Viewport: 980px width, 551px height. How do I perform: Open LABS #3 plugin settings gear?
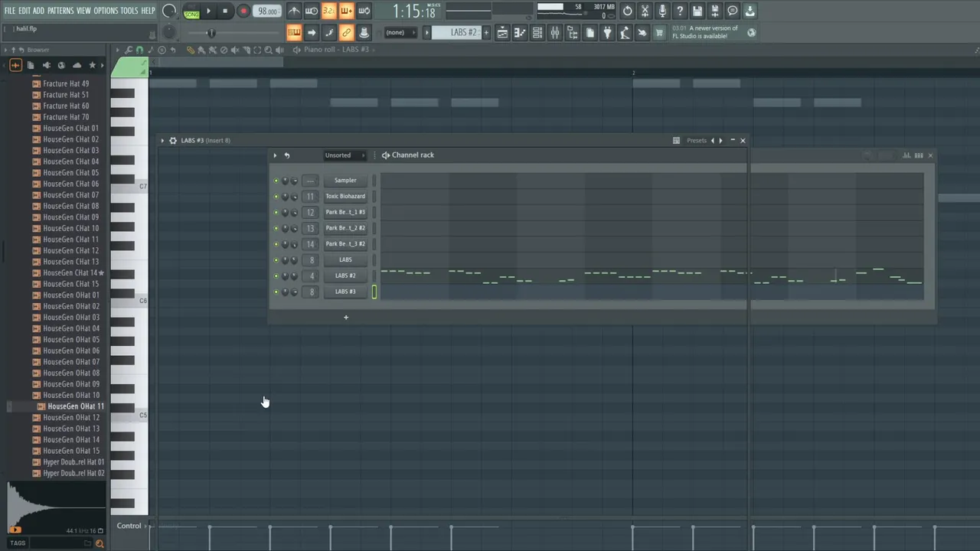click(x=173, y=141)
